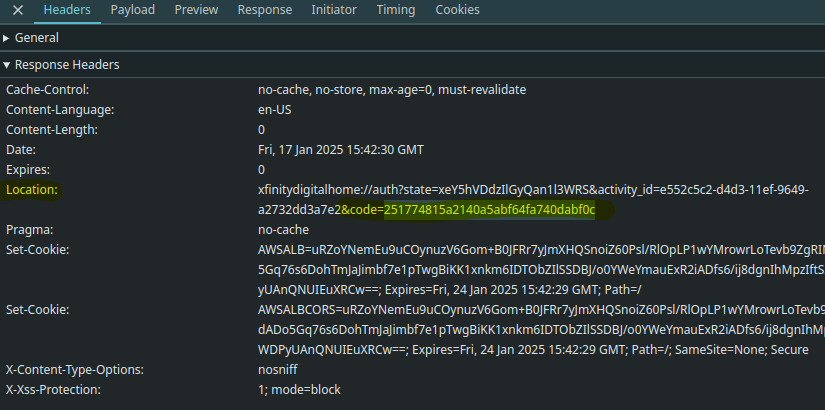Viewport: 825px width, 410px height.
Task: Switch to the Headers tab
Action: (67, 10)
